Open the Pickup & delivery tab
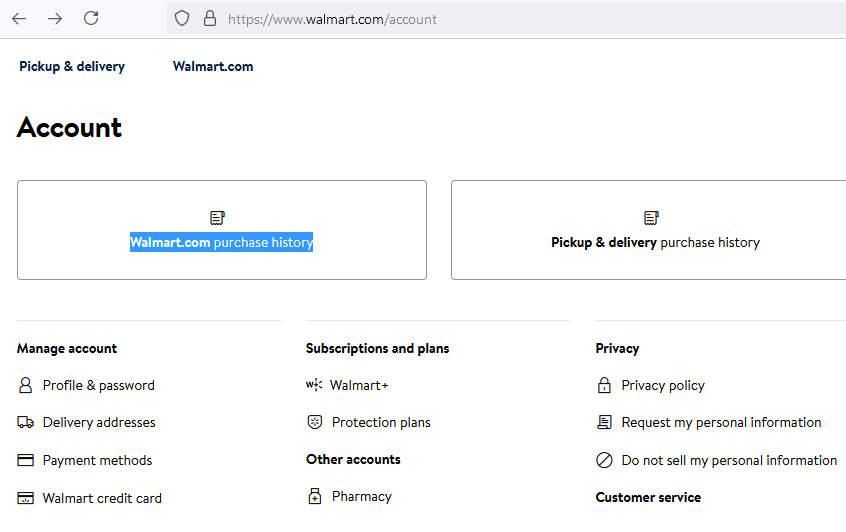Viewport: 846px width, 532px height. (72, 66)
